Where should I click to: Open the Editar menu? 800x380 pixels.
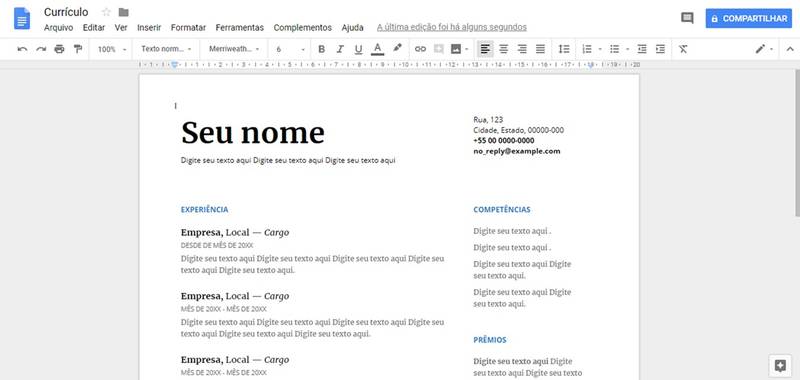(x=94, y=28)
